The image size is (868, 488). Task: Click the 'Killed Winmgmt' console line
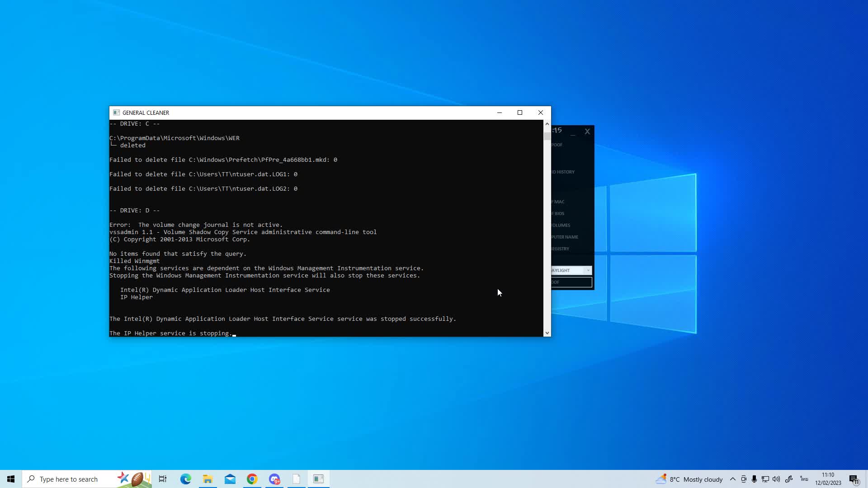(135, 261)
